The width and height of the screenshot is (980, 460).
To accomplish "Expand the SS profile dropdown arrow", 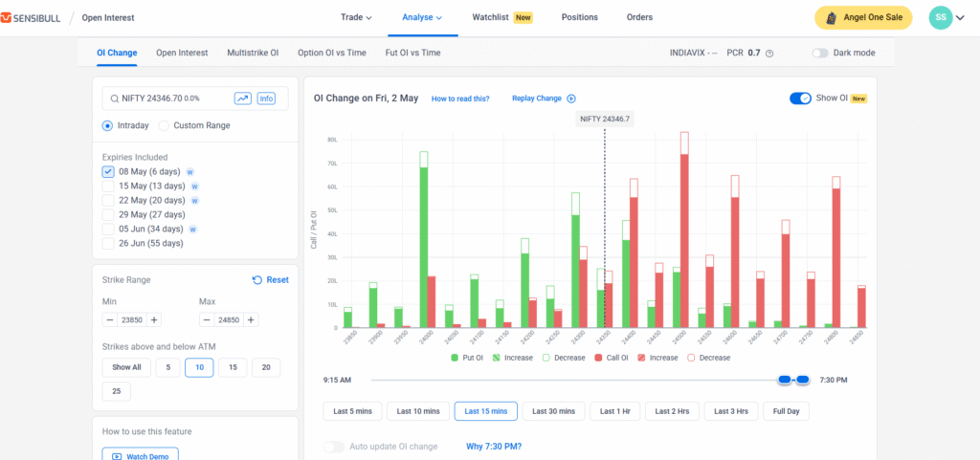I will click(x=960, y=17).
